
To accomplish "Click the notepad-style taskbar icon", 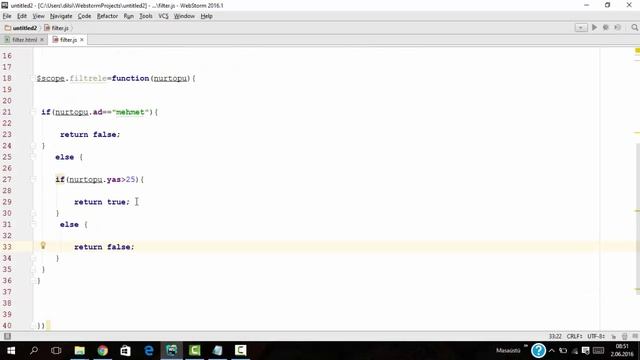I will point(218,351).
